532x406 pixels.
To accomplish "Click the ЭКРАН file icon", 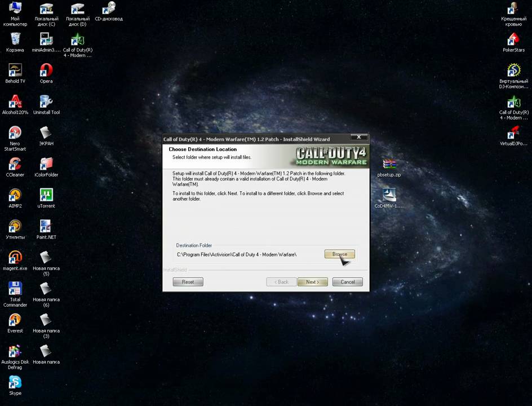I will click(46, 136).
